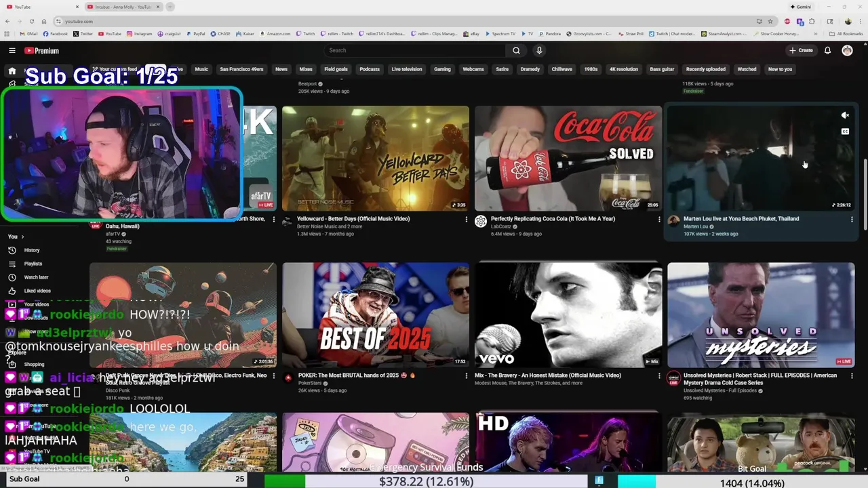
Task: Open the PayPal bookmark
Action: click(x=196, y=33)
